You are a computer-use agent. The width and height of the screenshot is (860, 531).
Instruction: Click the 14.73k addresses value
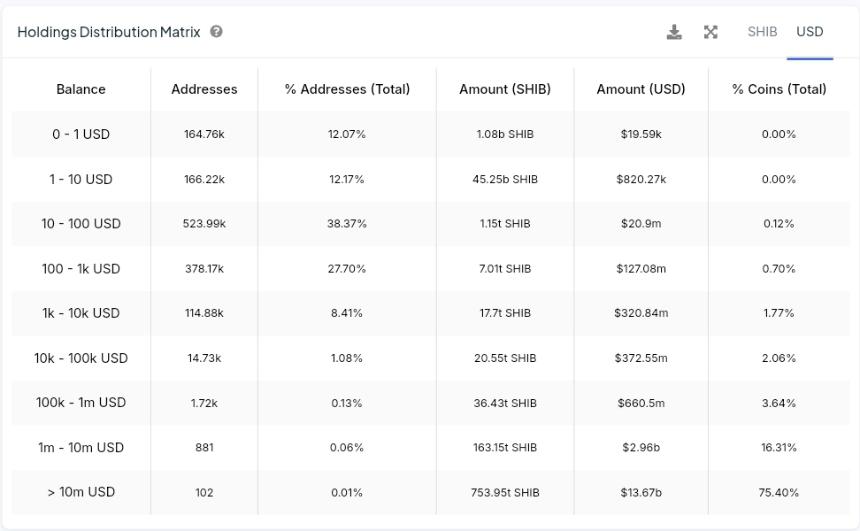(x=204, y=358)
